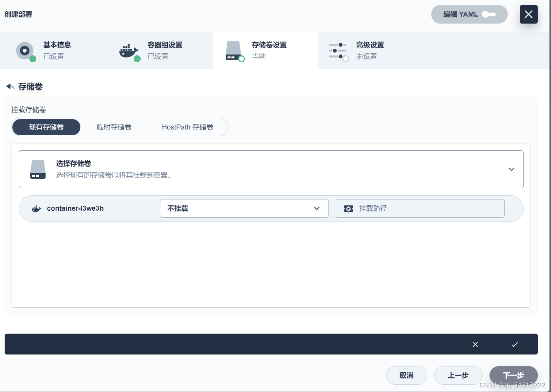Click the 下一步 button
The width and height of the screenshot is (551, 392).
point(514,375)
